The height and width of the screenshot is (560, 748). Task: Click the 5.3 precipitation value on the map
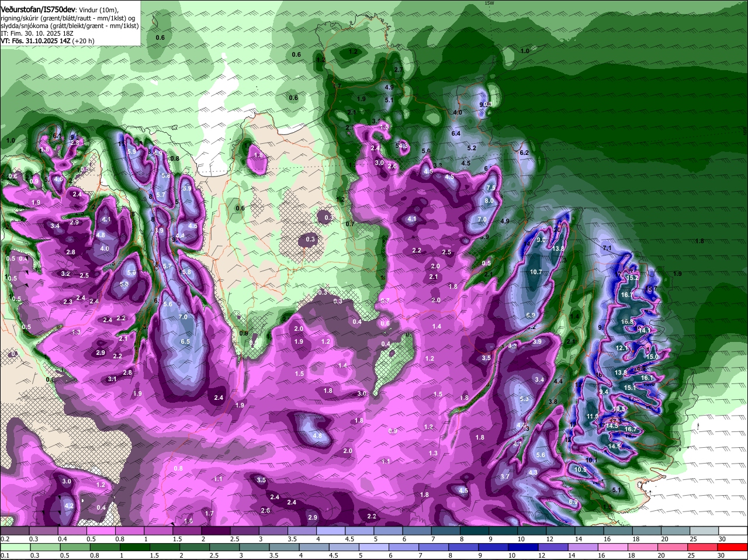[524, 399]
